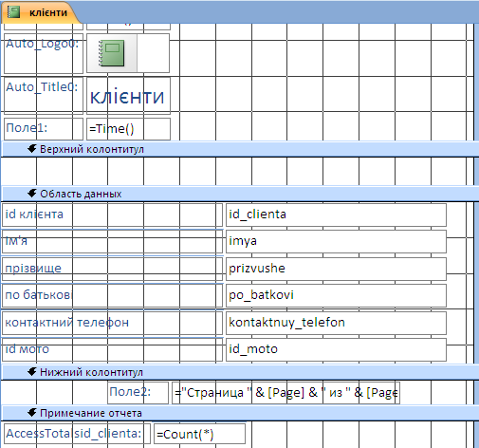Screen dimensions: 479x448
Task: Click the report icon on клієнти tab
Action: [x=14, y=12]
